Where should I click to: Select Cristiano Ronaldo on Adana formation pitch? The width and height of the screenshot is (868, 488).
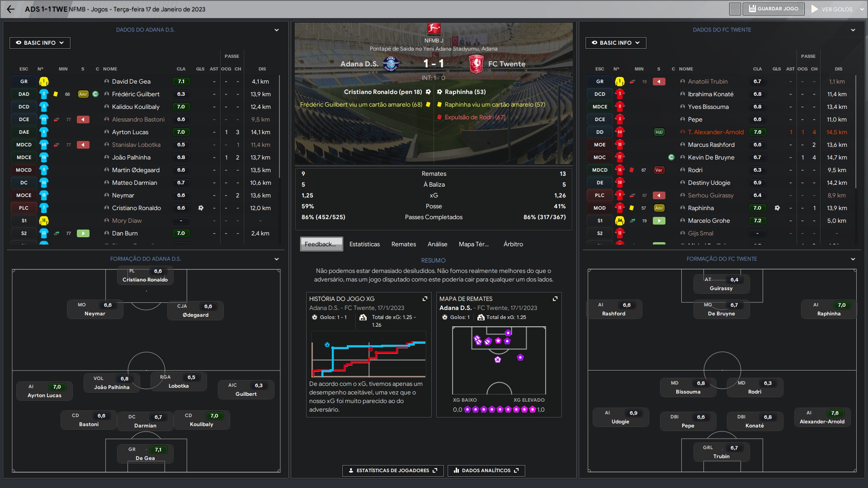145,276
